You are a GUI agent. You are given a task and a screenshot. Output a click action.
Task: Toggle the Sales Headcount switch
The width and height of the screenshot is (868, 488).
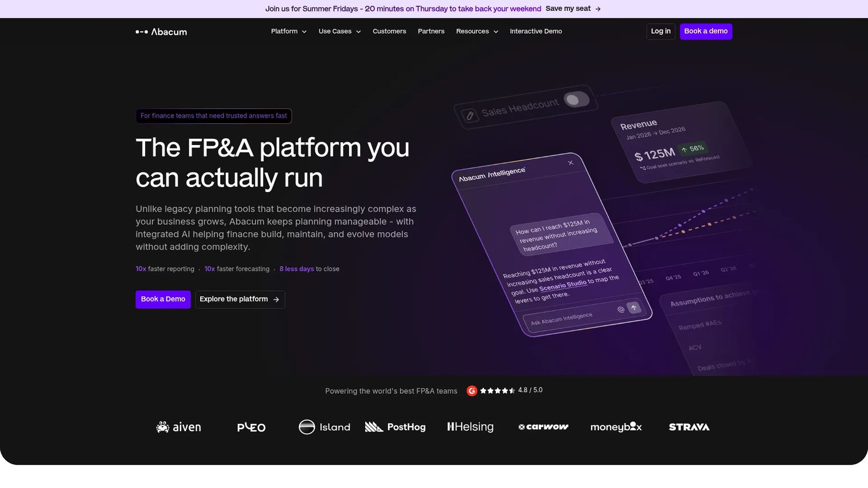(576, 100)
